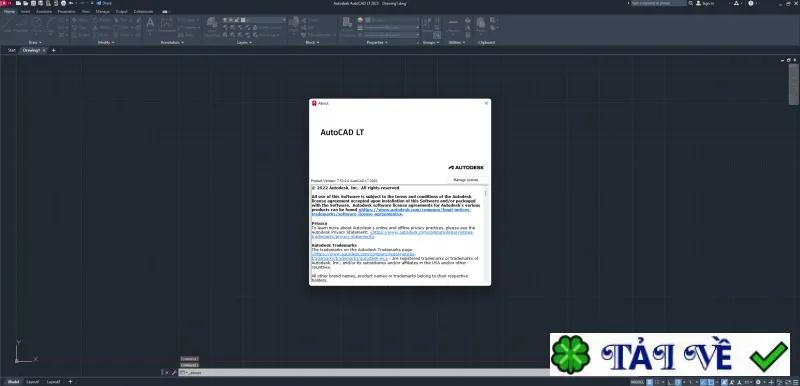Expand the Annotation panel dropdown
Screen dimensions: 800x386
pyautogui.click(x=172, y=42)
